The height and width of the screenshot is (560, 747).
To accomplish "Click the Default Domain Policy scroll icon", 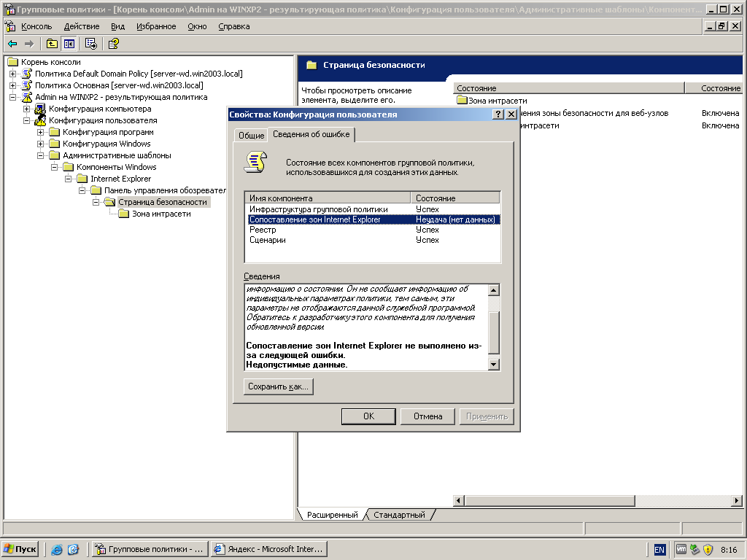I will [x=27, y=74].
